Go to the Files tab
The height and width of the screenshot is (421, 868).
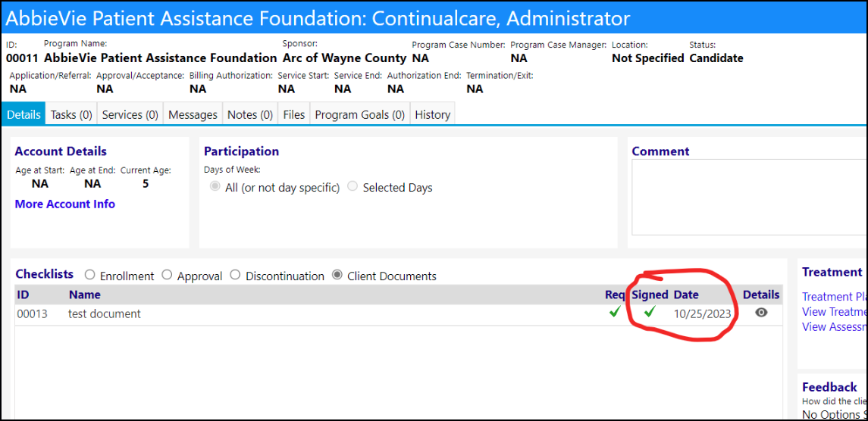pos(294,114)
